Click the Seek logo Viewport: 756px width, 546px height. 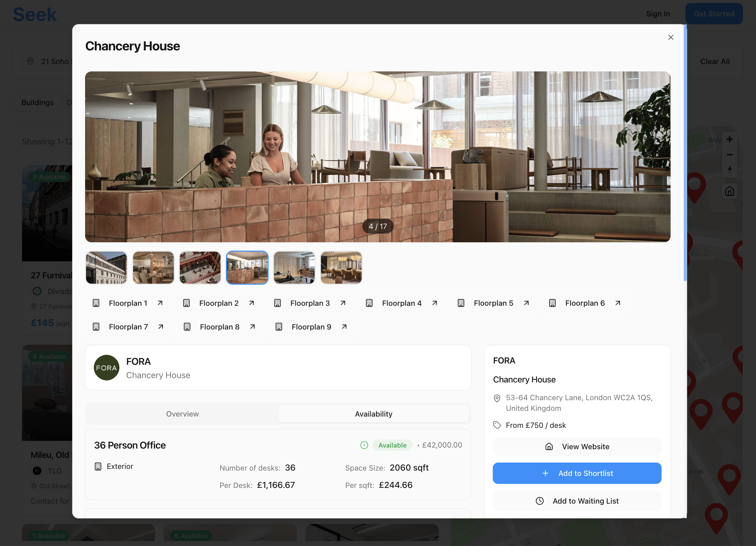(x=35, y=15)
